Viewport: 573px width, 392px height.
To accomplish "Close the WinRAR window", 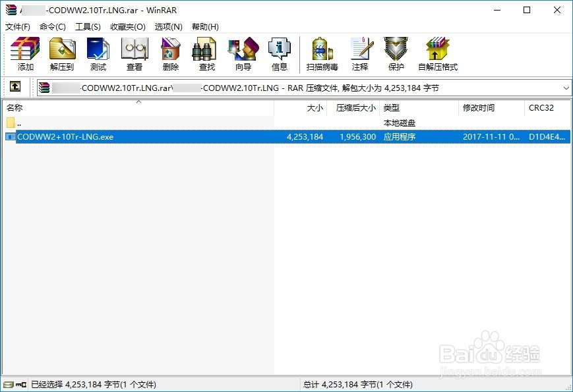I will tap(557, 10).
